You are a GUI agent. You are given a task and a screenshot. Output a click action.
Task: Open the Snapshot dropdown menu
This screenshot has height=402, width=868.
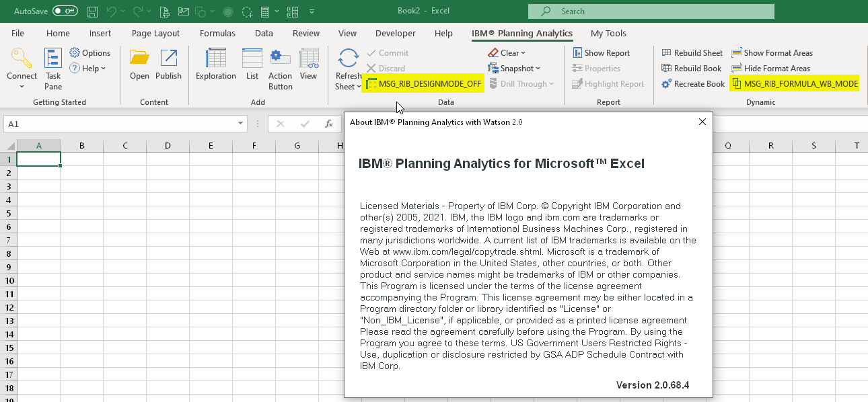[x=515, y=69]
